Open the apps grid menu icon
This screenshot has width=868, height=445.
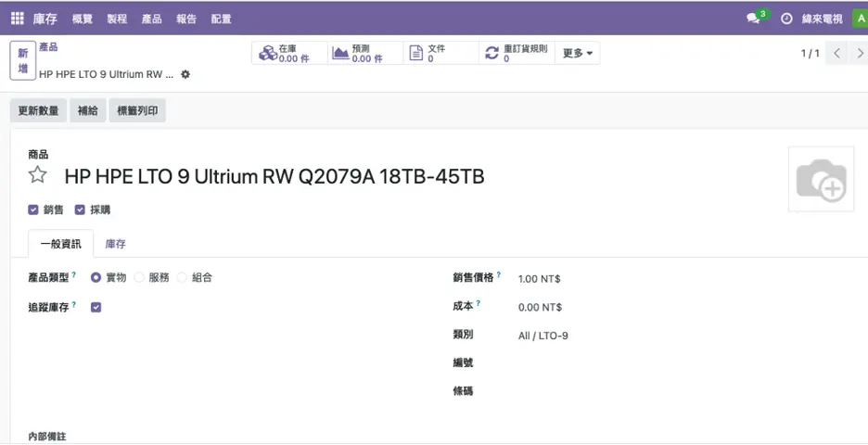click(x=18, y=19)
